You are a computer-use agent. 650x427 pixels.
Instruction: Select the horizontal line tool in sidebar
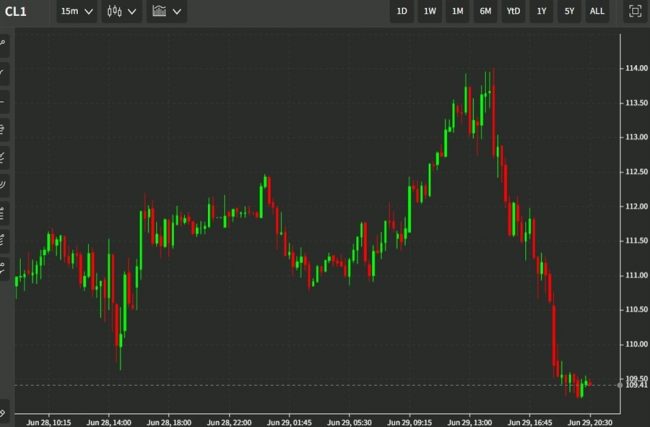click(4, 101)
